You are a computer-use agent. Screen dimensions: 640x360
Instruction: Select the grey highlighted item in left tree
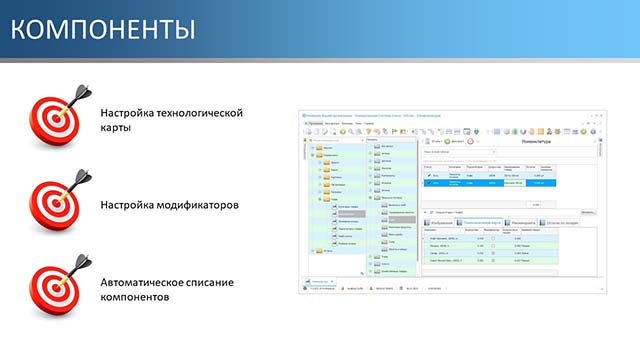351,214
